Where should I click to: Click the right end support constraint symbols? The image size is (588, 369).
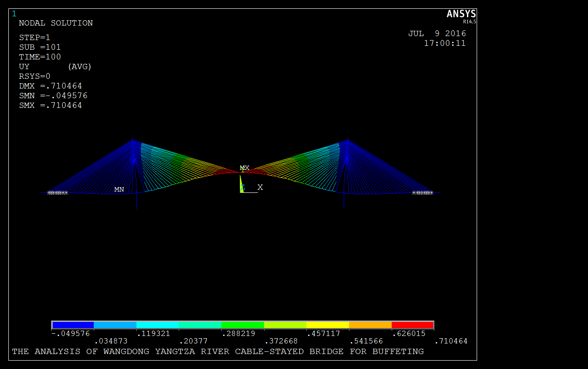(x=423, y=192)
